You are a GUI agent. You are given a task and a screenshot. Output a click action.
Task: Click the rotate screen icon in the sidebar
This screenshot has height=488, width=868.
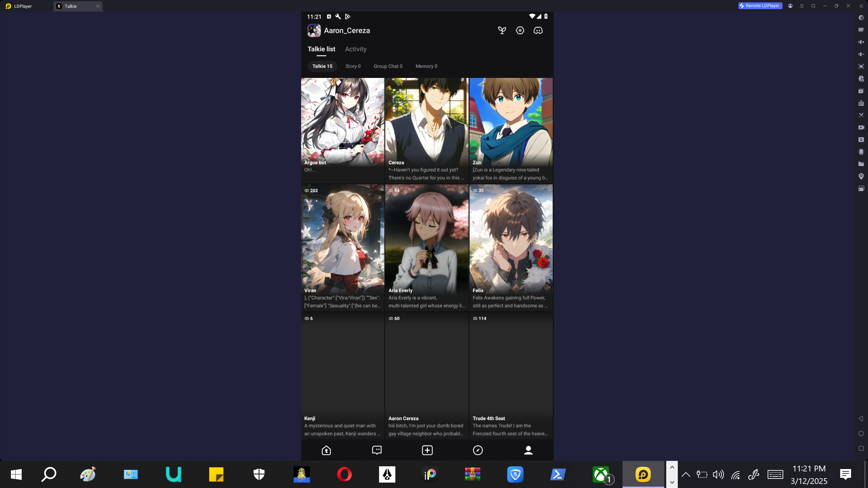(x=861, y=188)
